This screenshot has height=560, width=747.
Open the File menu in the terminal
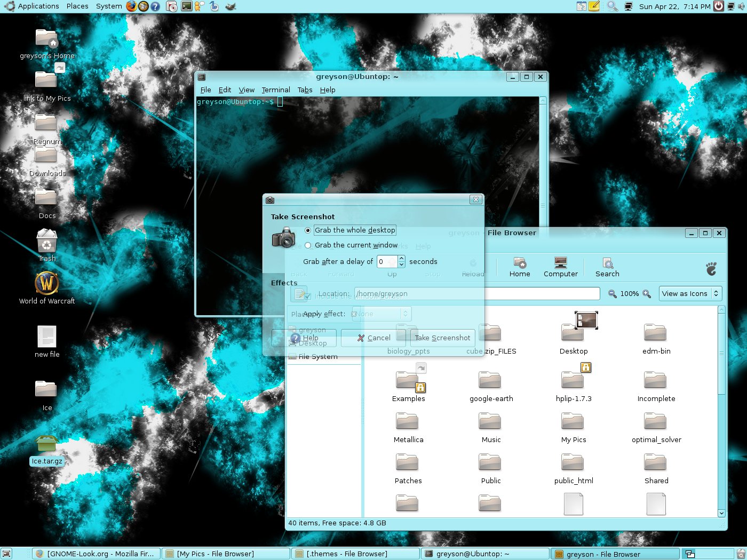pos(205,90)
